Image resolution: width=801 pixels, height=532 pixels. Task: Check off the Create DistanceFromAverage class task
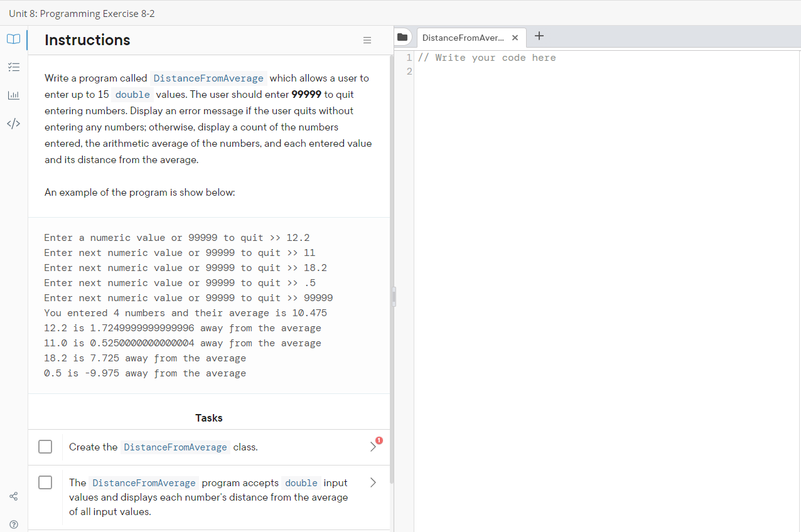(x=45, y=447)
